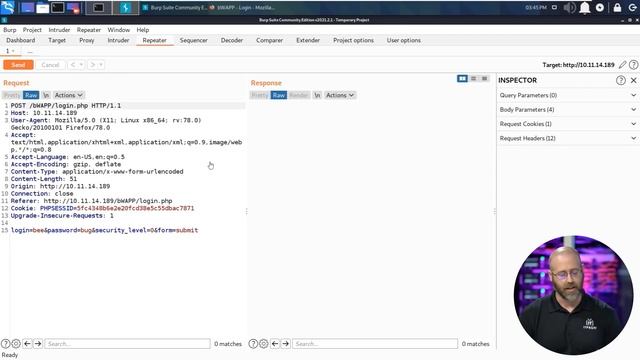Go back in Repeater history
This screenshot has height=360, width=640.
73,64
